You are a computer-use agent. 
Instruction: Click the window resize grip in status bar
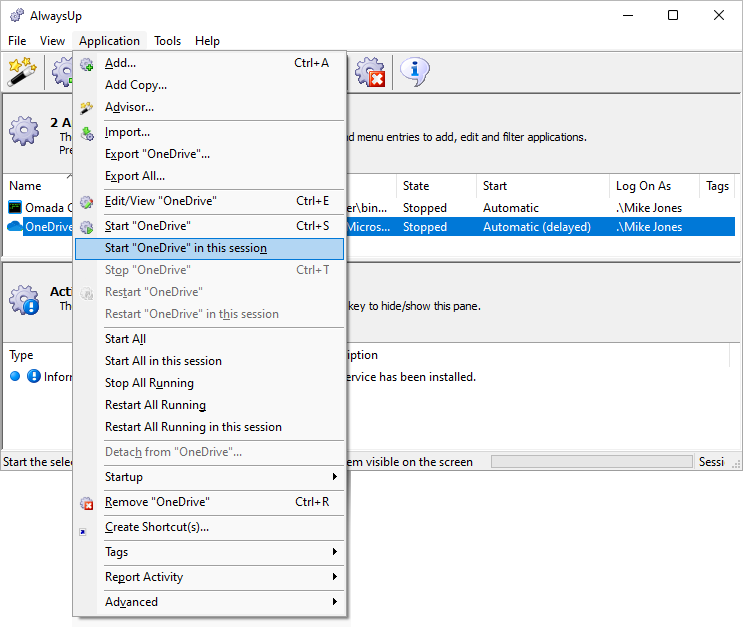[736, 464]
